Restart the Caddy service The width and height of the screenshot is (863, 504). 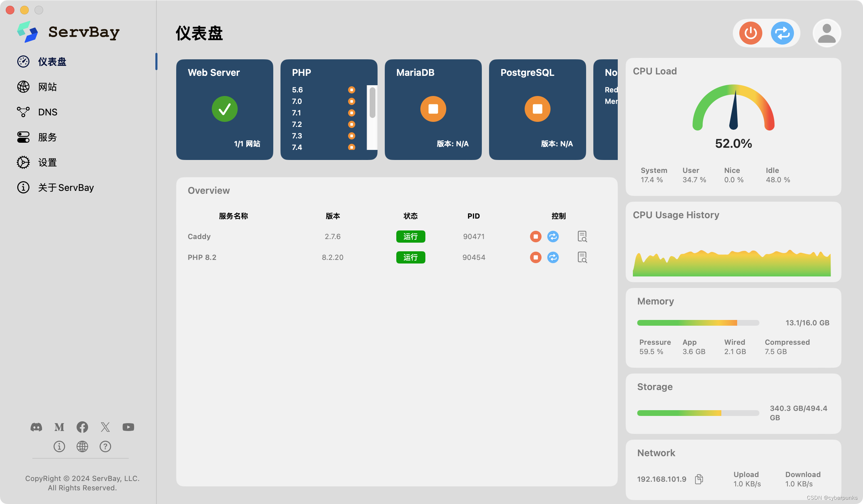[x=553, y=237]
